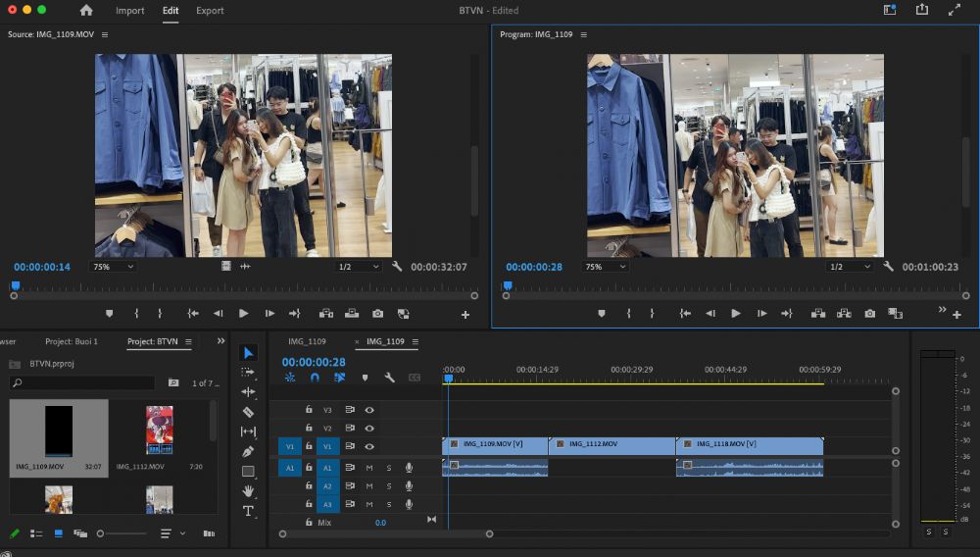The height and width of the screenshot is (557, 980).
Task: Open Source monitor button editor plus
Action: (x=465, y=315)
